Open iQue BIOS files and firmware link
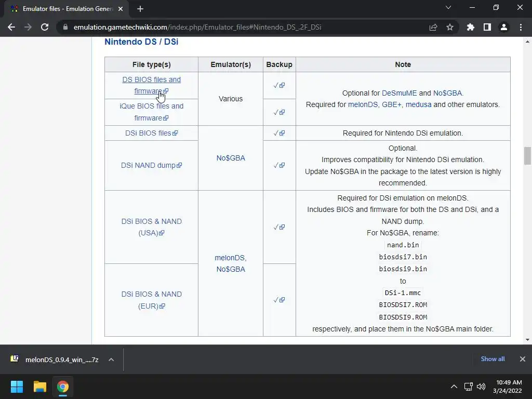Viewport: 532px width, 399px height. 151,112
